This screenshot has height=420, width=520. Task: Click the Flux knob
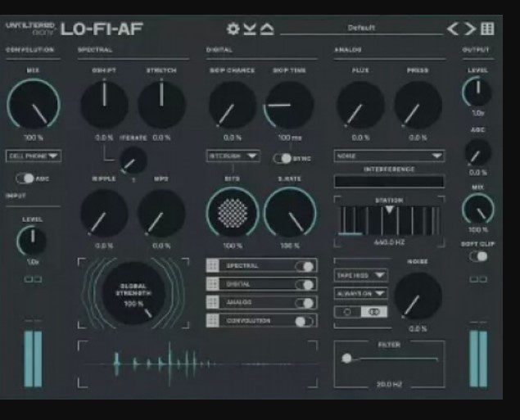point(361,105)
